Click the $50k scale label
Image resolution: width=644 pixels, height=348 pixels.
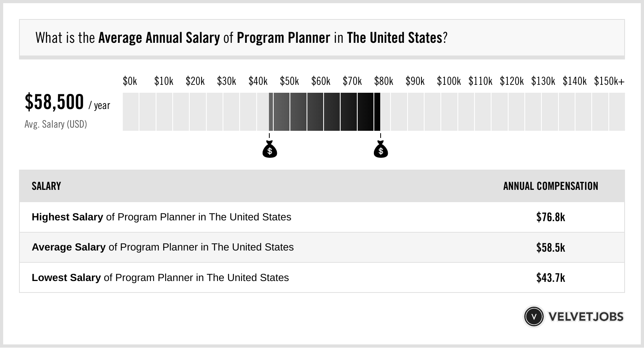click(x=290, y=81)
